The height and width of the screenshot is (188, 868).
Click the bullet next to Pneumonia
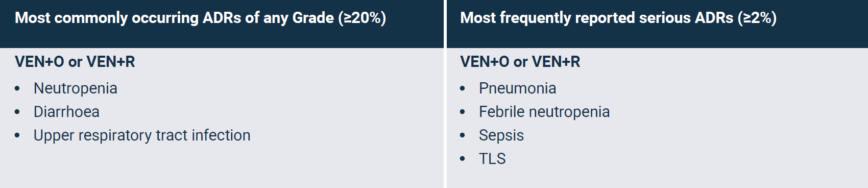(x=463, y=89)
